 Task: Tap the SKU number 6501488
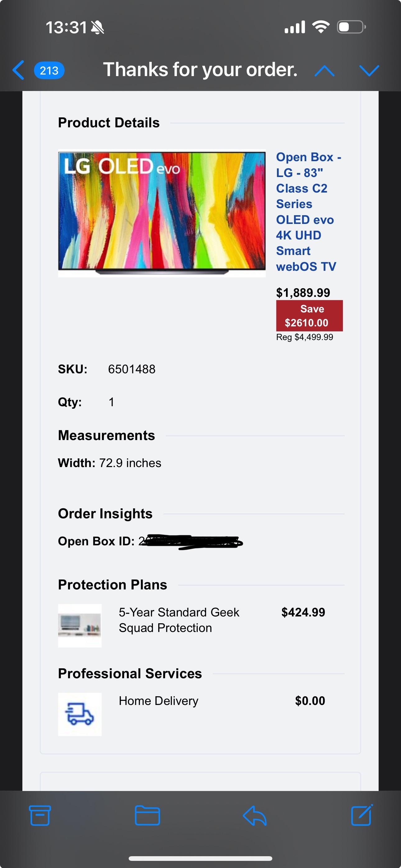[131, 369]
